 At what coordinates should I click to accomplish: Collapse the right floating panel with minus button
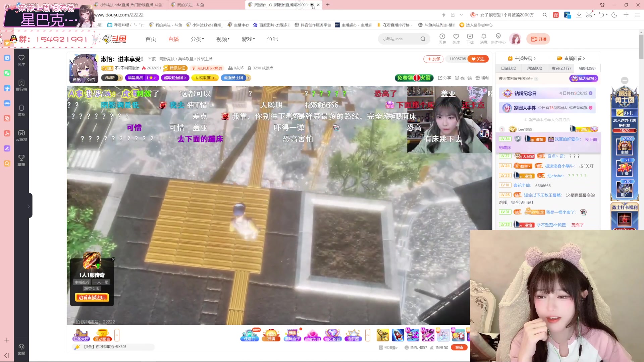coord(625,80)
